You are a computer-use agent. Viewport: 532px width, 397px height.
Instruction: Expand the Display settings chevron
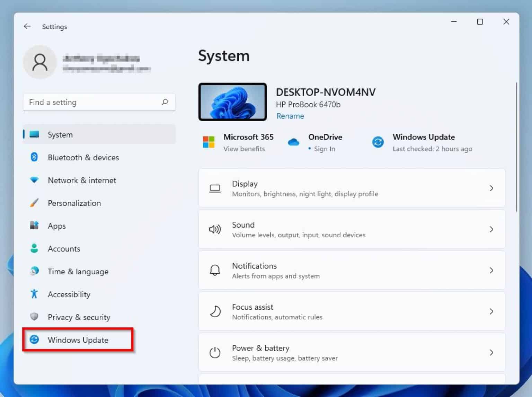click(x=491, y=188)
